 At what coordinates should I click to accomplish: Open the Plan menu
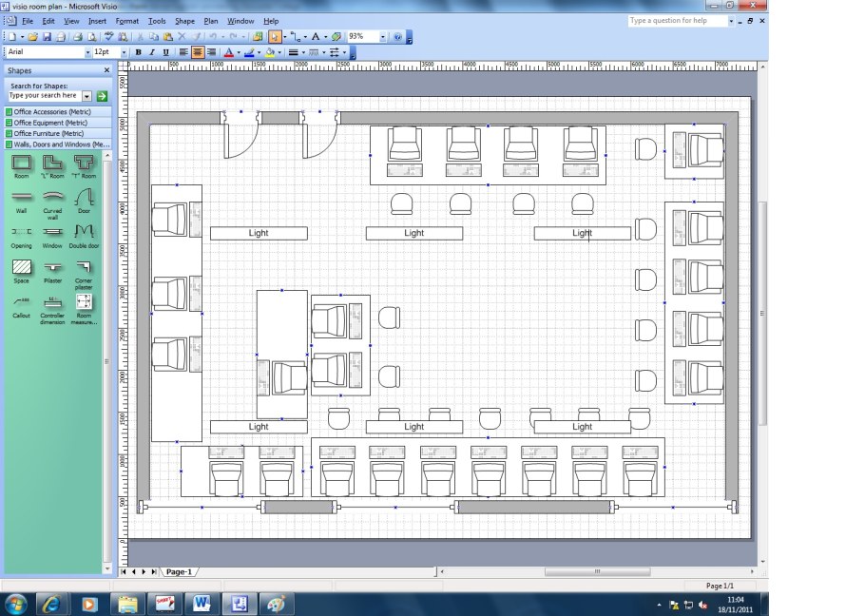coord(210,21)
